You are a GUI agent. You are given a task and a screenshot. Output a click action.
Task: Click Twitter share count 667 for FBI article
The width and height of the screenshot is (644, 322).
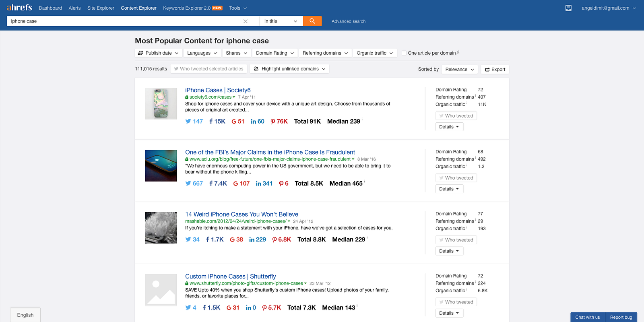tap(194, 183)
